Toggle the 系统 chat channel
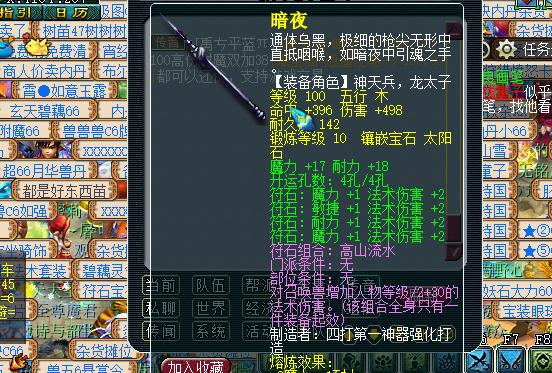The image size is (552, 373). [x=211, y=331]
